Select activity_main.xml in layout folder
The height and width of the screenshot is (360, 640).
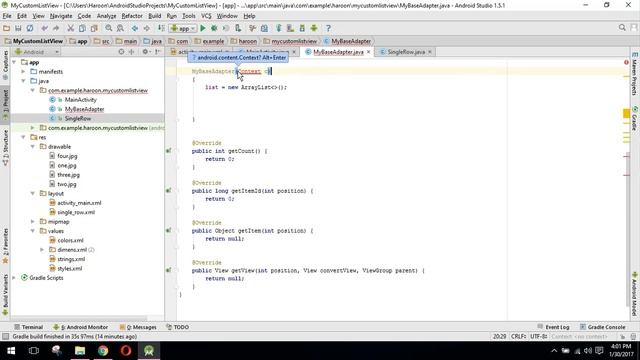tap(79, 203)
